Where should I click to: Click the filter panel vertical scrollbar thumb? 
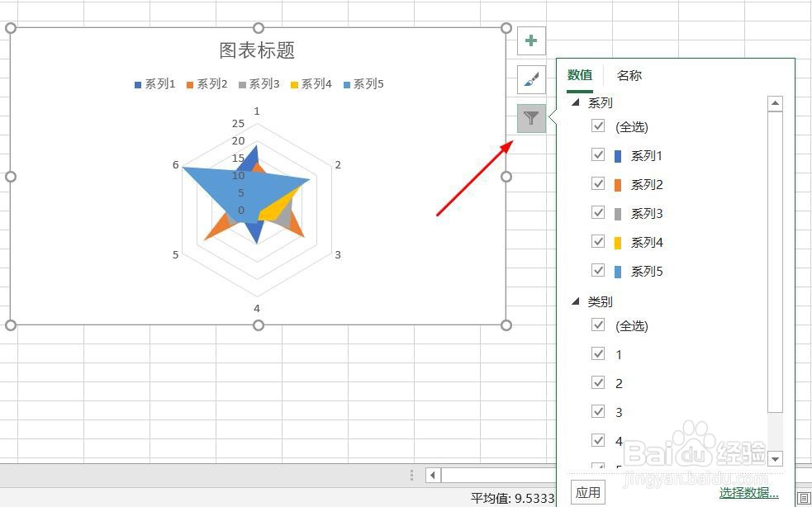point(775,262)
